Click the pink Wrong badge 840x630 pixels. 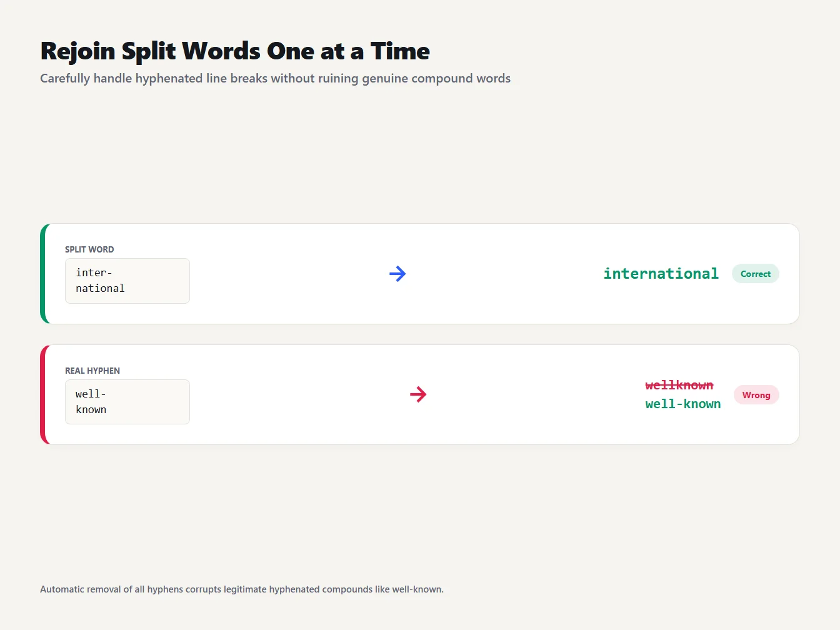(756, 395)
